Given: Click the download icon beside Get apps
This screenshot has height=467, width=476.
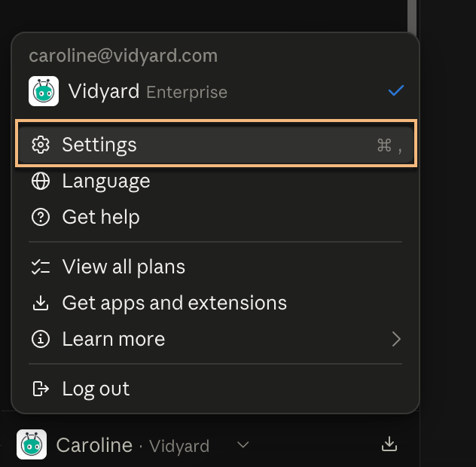Looking at the screenshot, I should tap(41, 303).
